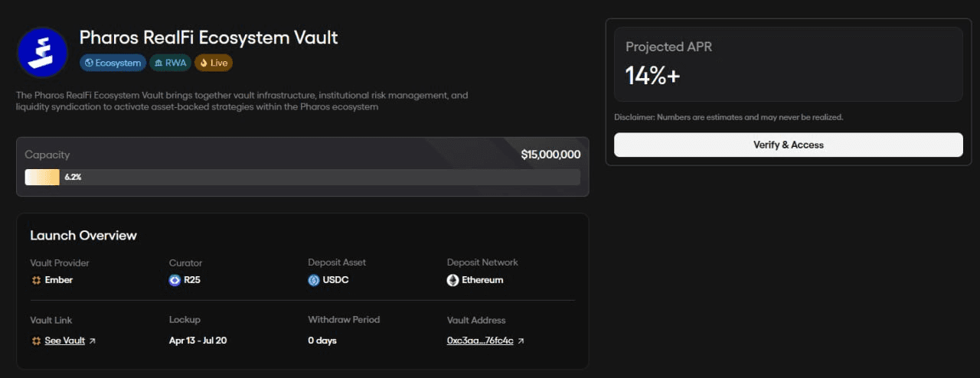The height and width of the screenshot is (378, 980).
Task: Click the capacity progress bar
Action: (x=302, y=178)
